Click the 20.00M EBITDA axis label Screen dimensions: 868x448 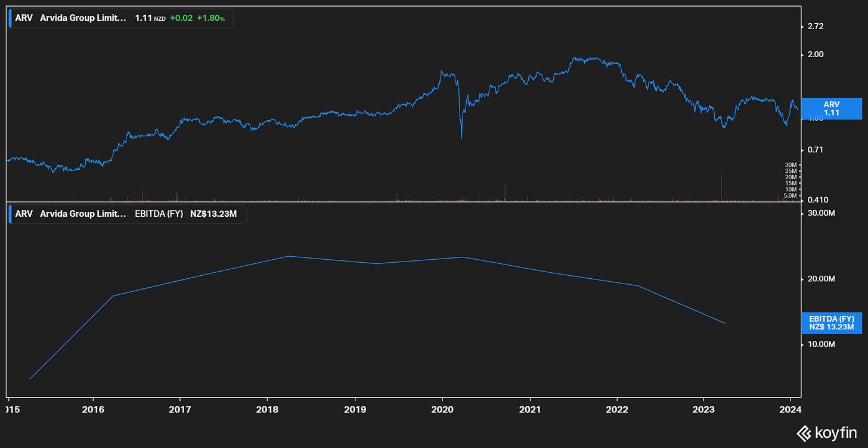pyautogui.click(x=821, y=279)
